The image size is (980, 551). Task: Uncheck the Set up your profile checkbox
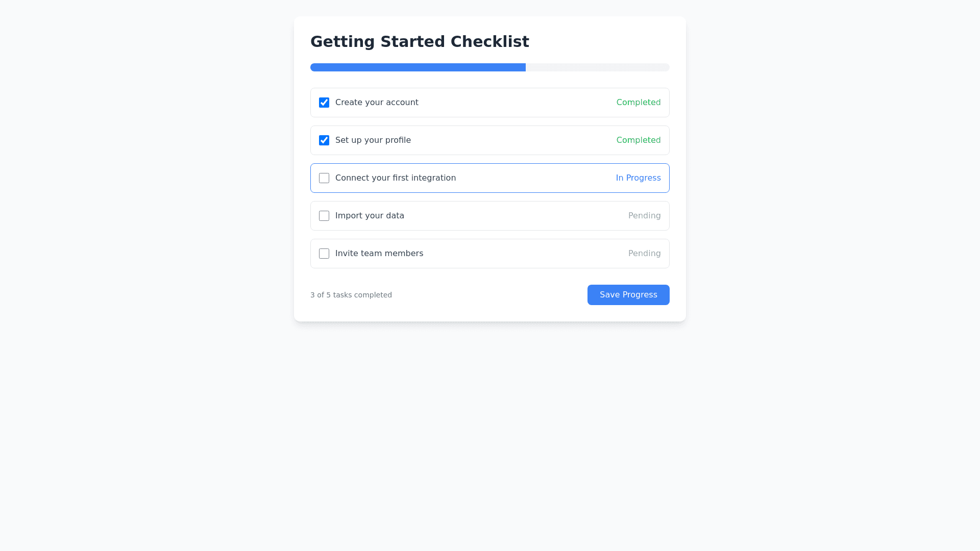coord(324,140)
